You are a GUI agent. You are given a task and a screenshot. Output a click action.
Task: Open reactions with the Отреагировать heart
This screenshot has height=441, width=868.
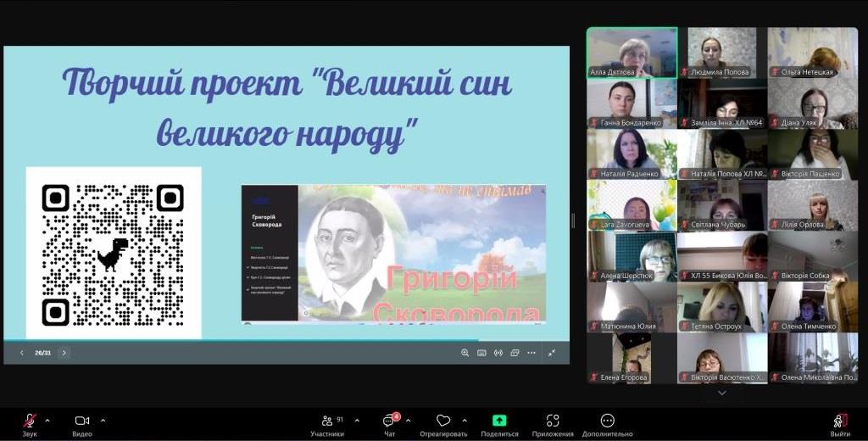pos(443,425)
